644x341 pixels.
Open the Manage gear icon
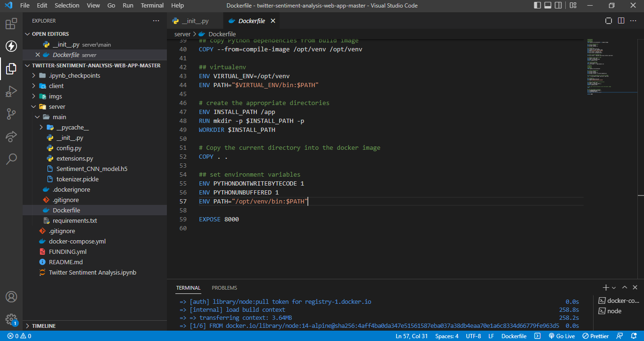point(11,319)
